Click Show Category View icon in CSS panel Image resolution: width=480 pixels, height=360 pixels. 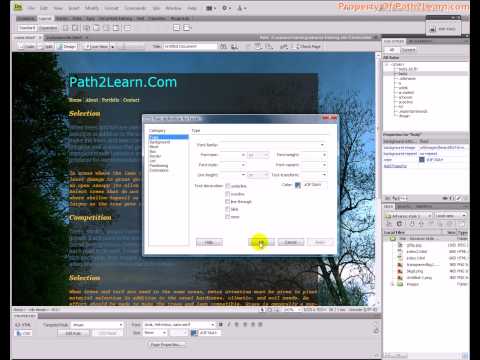click(x=387, y=198)
